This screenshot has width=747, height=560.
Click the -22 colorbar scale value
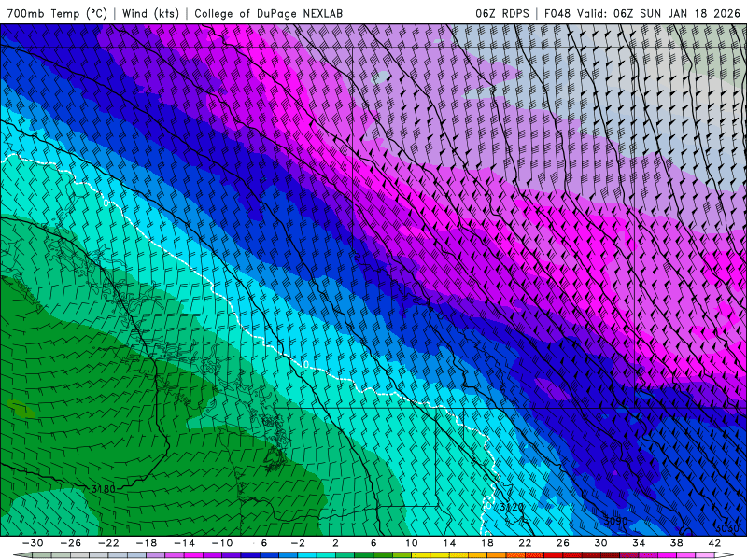click(108, 543)
